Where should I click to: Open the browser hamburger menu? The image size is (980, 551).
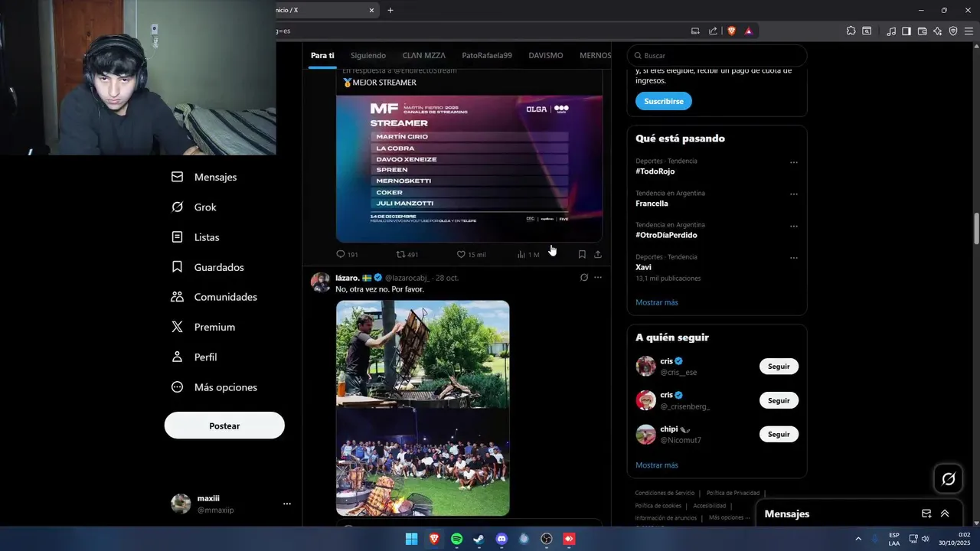coord(969,31)
